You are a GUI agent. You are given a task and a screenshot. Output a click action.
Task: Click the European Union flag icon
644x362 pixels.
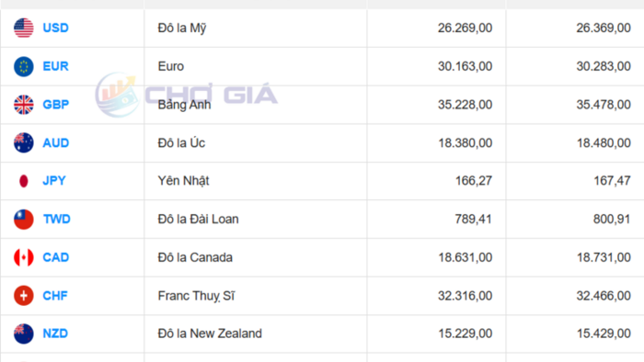[23, 66]
